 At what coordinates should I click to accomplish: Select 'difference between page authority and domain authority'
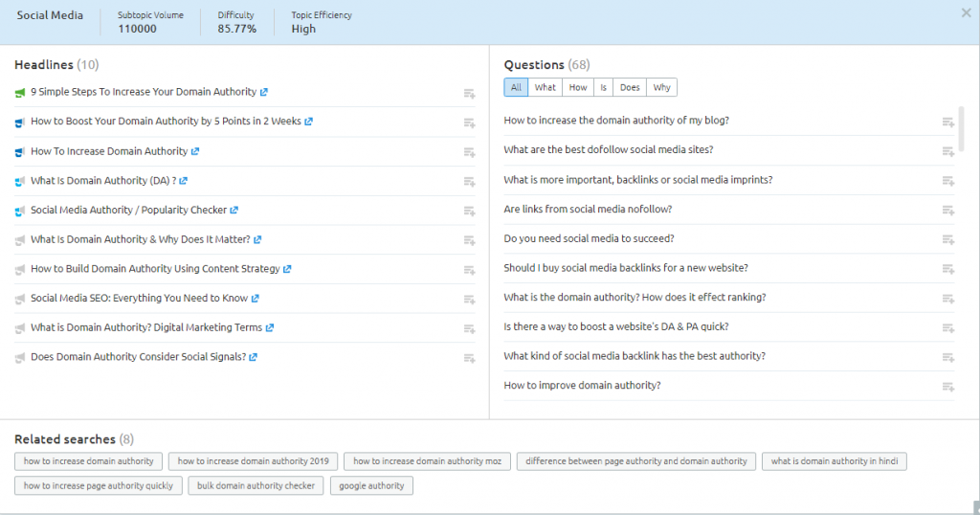636,461
